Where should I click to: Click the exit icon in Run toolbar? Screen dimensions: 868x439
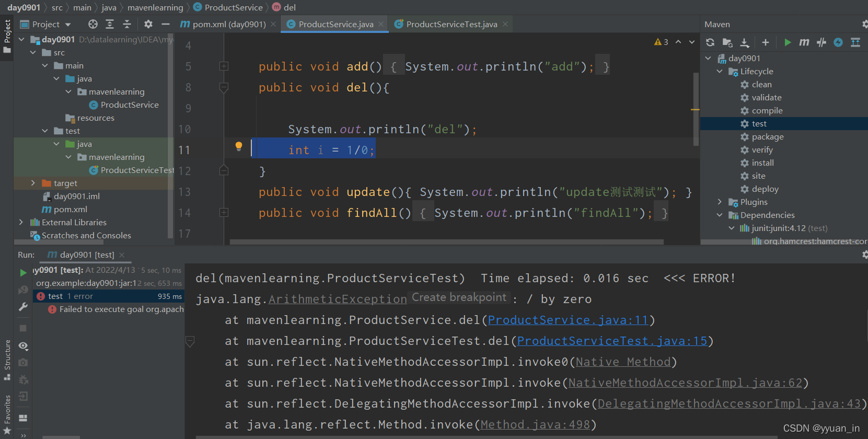tap(23, 396)
